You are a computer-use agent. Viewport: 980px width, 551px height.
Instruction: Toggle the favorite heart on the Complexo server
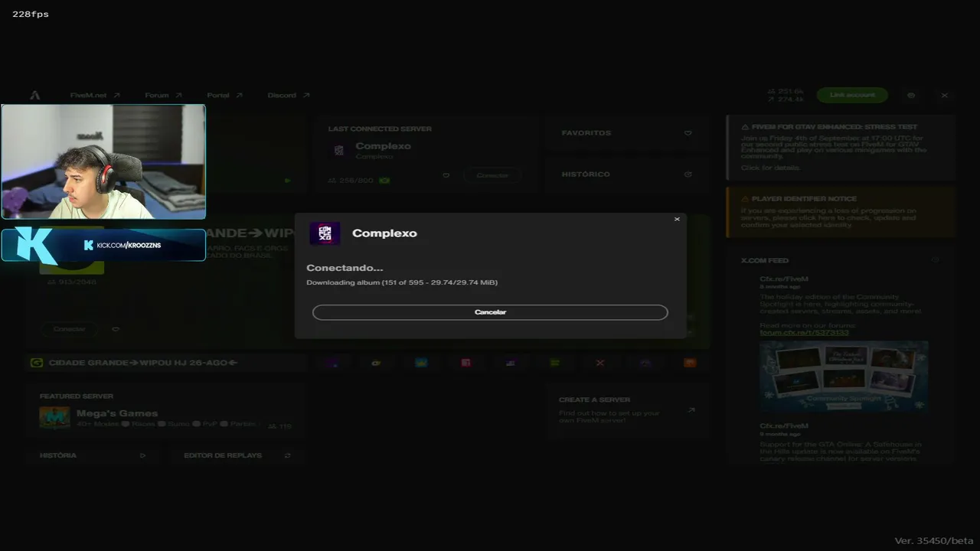coord(446,175)
